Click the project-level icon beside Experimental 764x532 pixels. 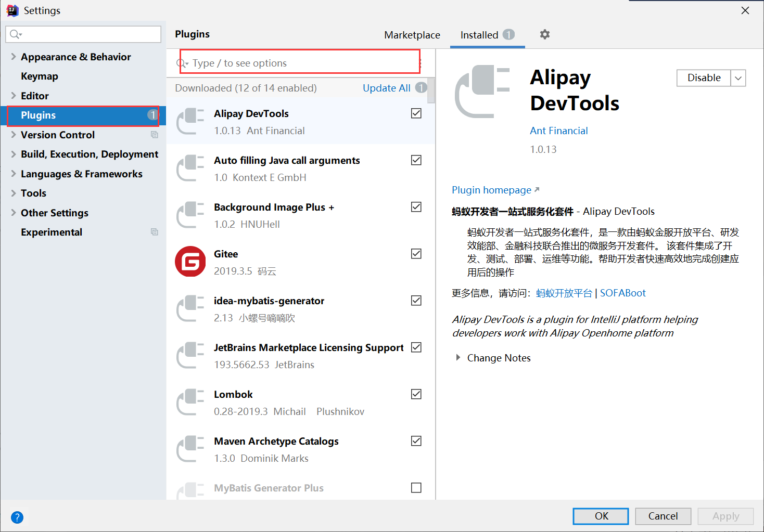click(x=155, y=232)
